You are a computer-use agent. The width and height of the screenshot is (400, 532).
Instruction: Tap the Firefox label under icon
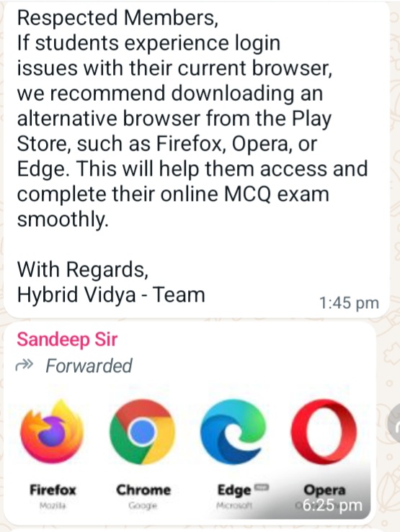click(53, 490)
